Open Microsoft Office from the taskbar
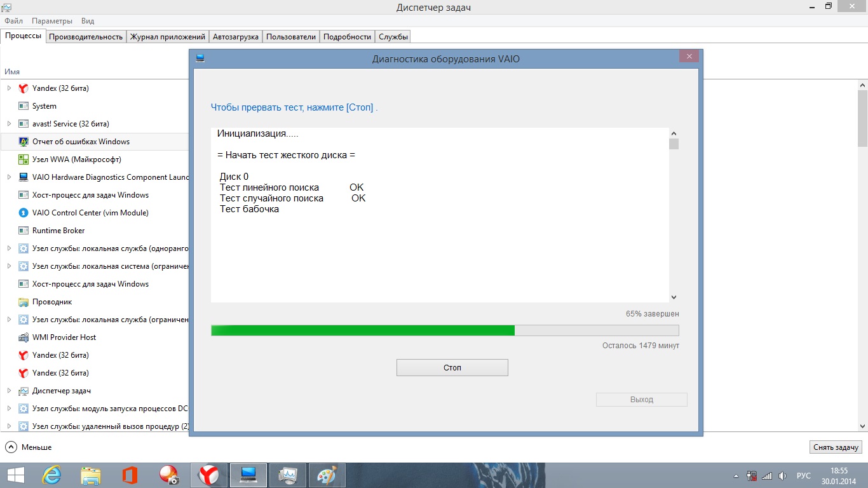 (130, 475)
